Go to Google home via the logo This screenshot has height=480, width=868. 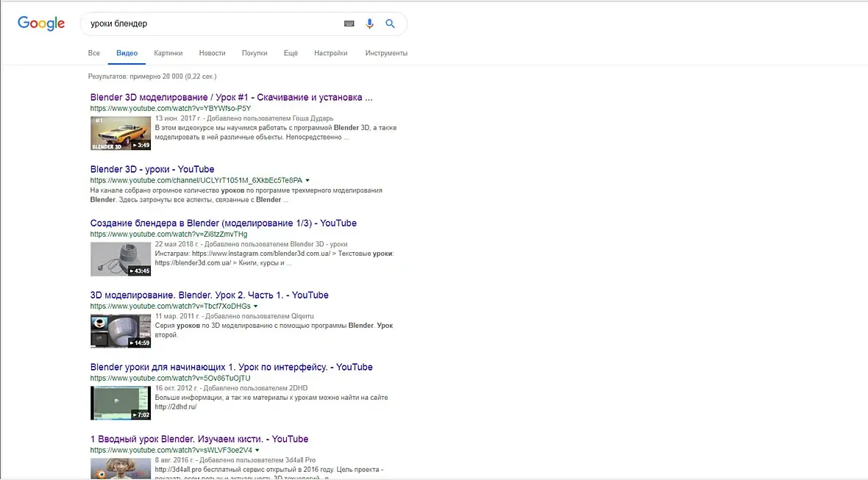pos(41,24)
